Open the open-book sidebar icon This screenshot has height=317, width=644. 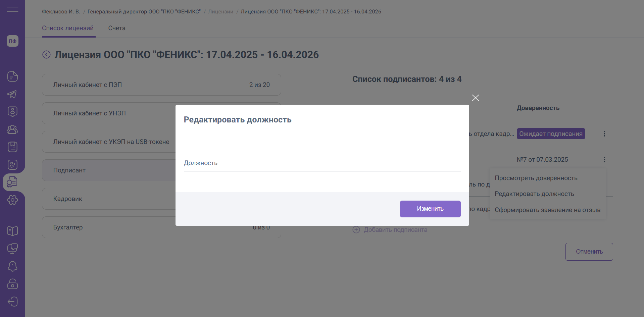[x=12, y=231]
